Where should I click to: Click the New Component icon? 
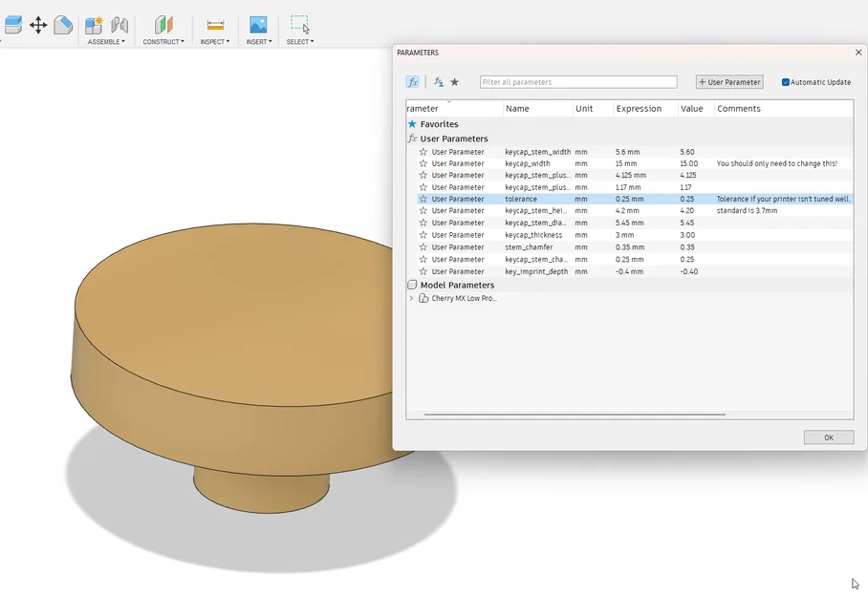tap(94, 25)
